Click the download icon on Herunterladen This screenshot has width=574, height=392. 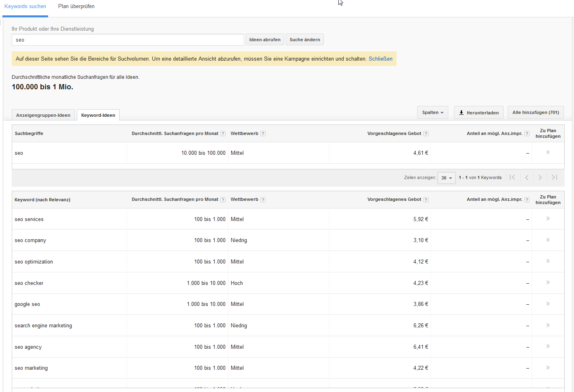click(461, 112)
